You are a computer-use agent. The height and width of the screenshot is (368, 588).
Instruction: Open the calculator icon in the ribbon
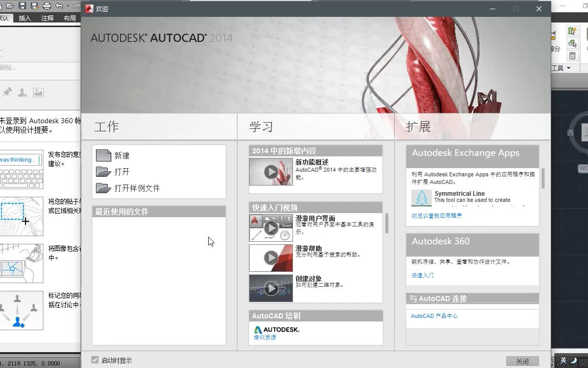pos(573,56)
